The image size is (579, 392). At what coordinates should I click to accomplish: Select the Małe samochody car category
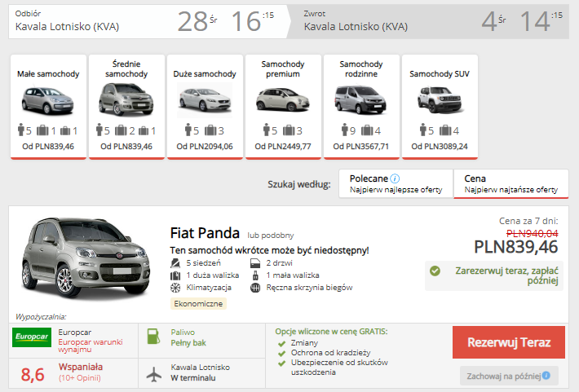(x=48, y=106)
